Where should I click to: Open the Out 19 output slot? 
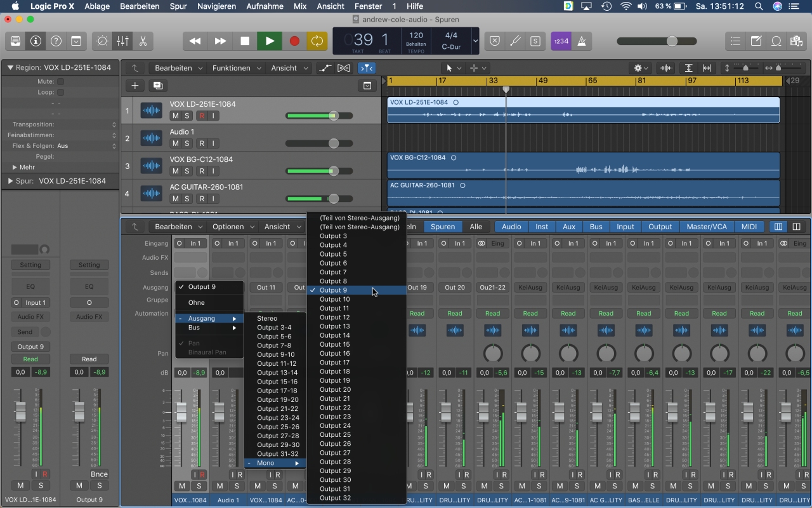[417, 288]
